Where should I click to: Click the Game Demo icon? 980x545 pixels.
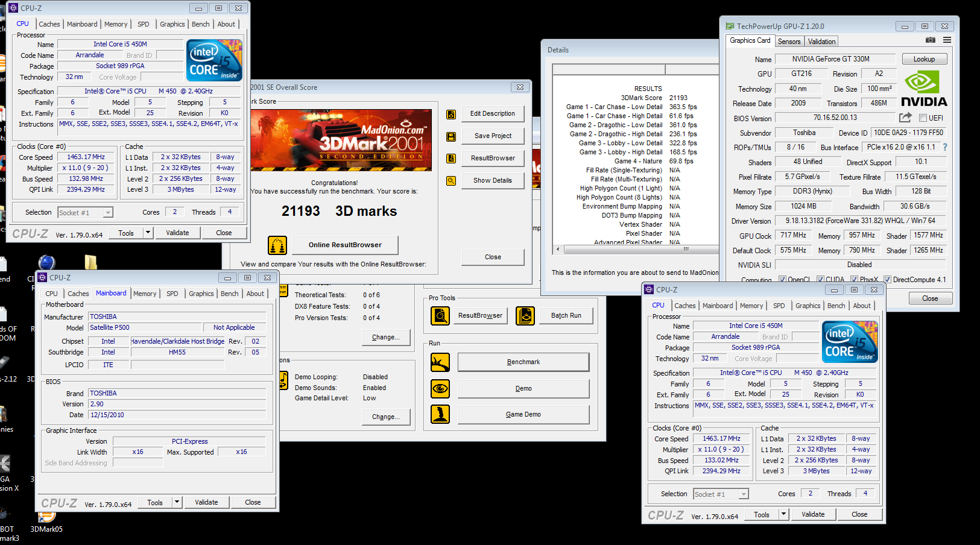[440, 414]
